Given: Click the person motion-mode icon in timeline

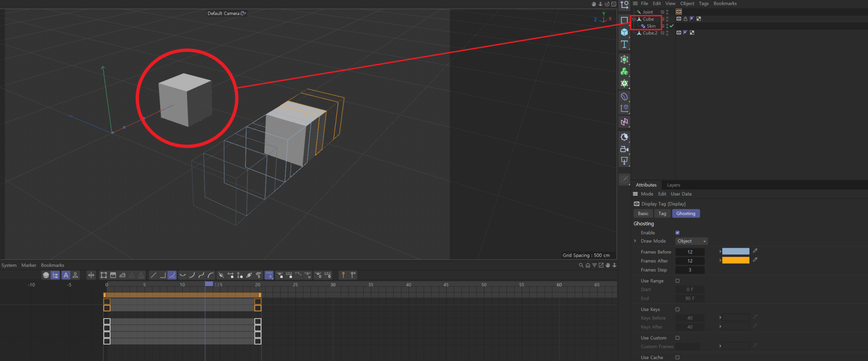Looking at the screenshot, I should (76, 275).
